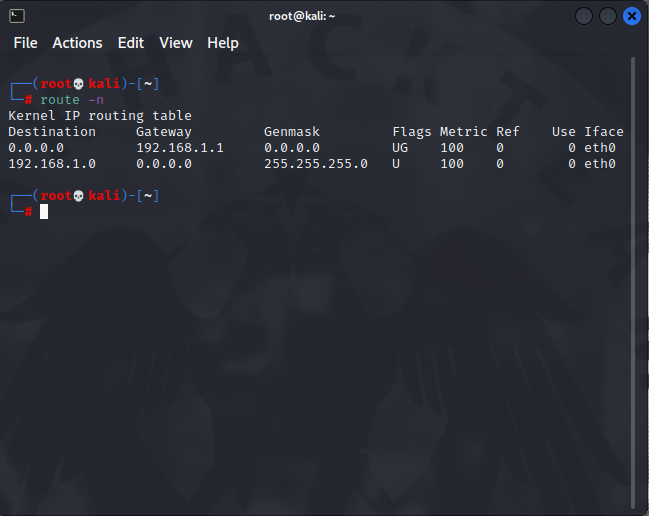Click the 'Metric' column header
The height and width of the screenshot is (516, 649).
[464, 132]
